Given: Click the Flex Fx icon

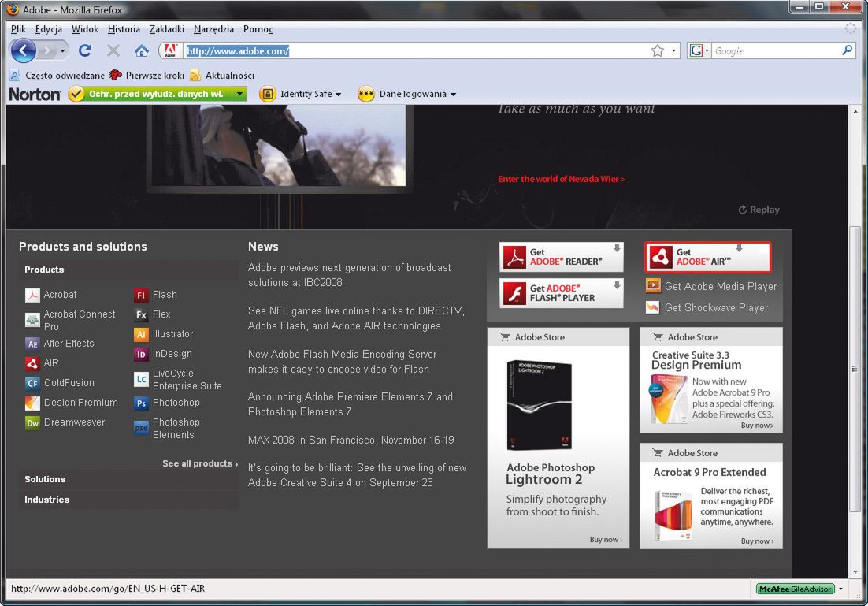Looking at the screenshot, I should [x=141, y=314].
